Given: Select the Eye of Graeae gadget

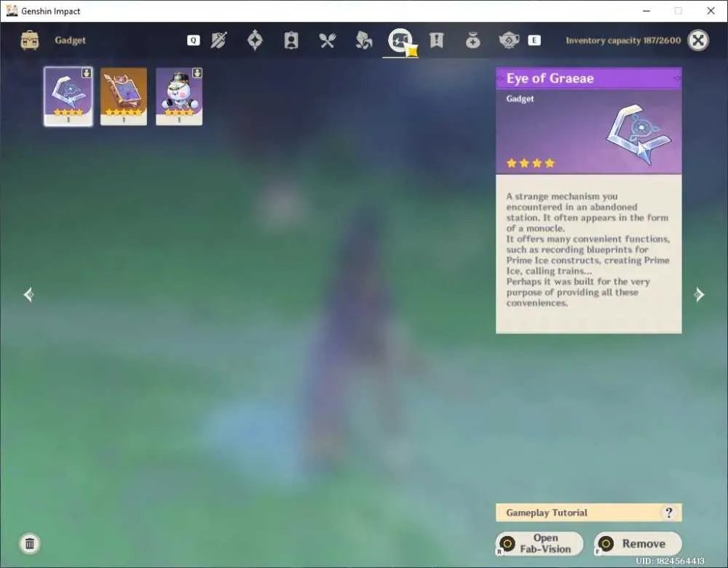Looking at the screenshot, I should point(68,96).
